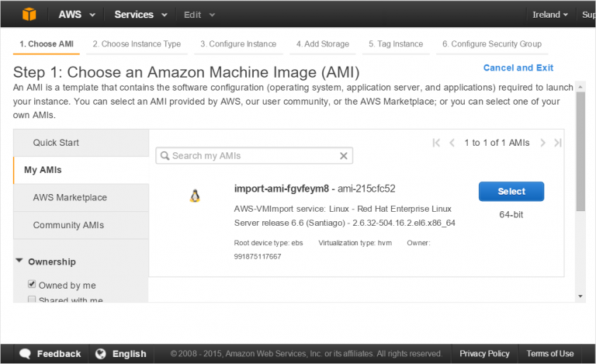Image resolution: width=596 pixels, height=364 pixels.
Task: Go to 2. Choose Instance Type tab
Action: (137, 44)
